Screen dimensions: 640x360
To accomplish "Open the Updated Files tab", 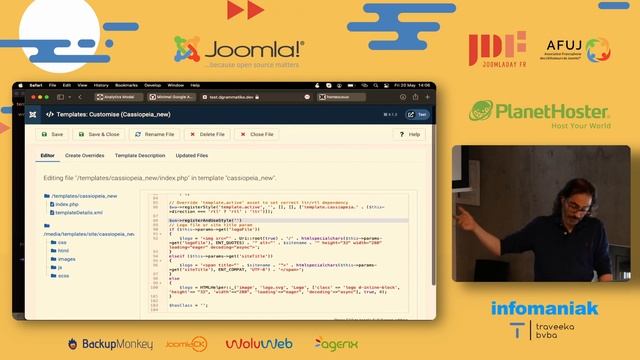I will click(192, 156).
